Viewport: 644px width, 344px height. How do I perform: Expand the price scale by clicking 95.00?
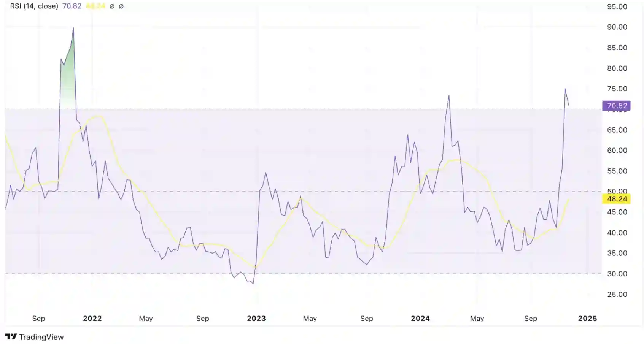[617, 6]
